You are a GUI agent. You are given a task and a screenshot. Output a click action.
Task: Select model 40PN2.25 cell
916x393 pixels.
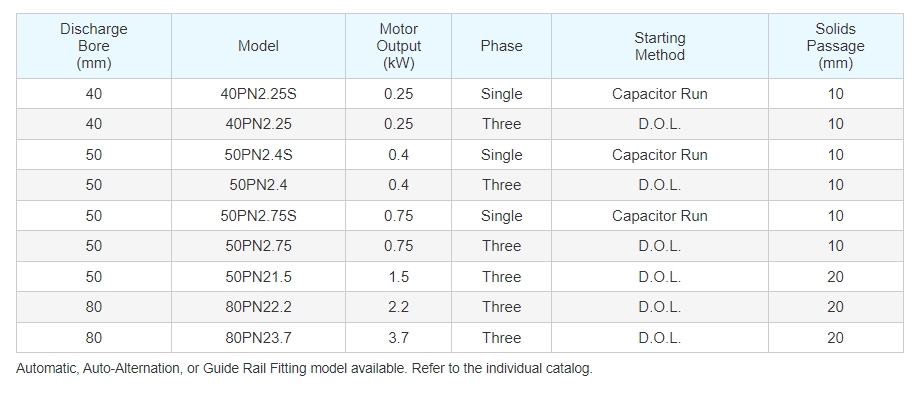(x=258, y=124)
